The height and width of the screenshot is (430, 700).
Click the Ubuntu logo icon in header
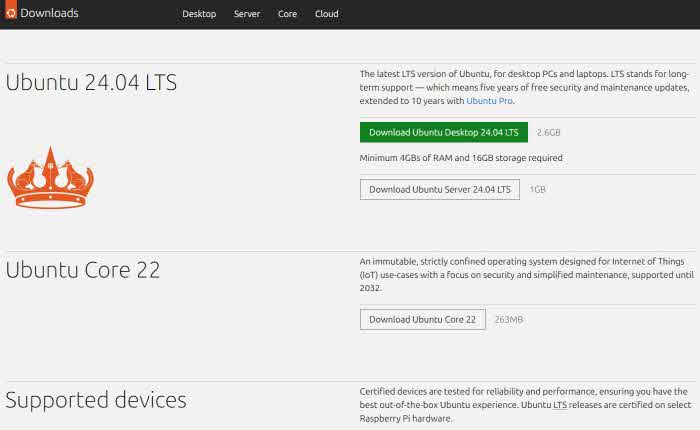tap(11, 10)
